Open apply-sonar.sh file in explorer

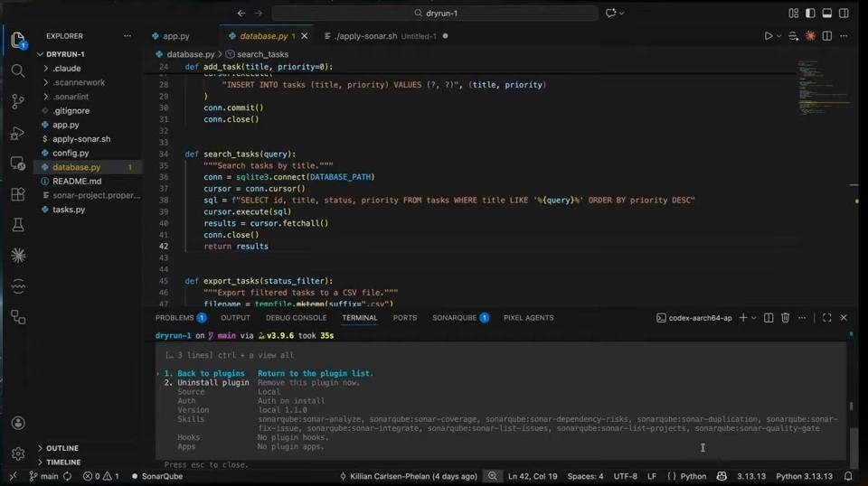pos(81,139)
